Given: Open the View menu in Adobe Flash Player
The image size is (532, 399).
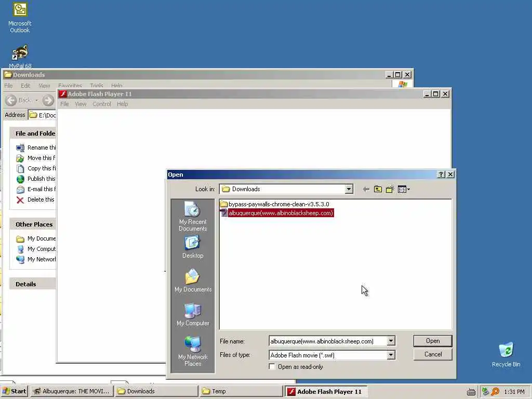Looking at the screenshot, I should (x=81, y=104).
